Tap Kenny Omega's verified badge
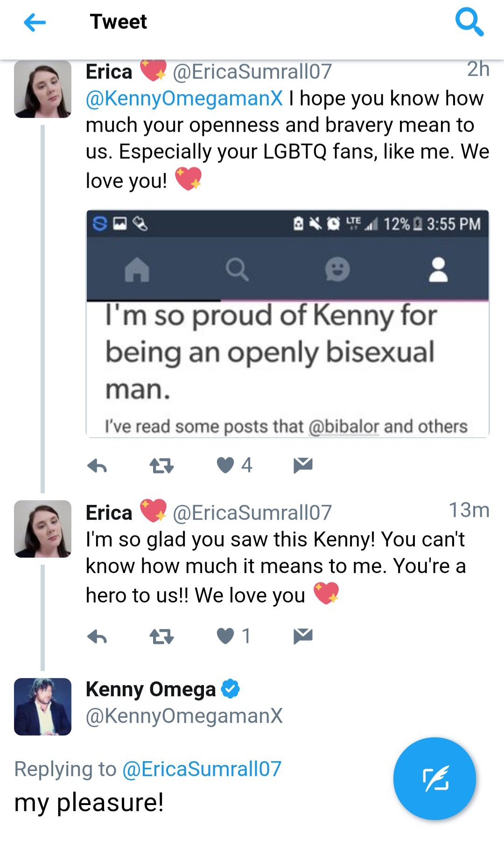The width and height of the screenshot is (504, 848). click(x=230, y=689)
